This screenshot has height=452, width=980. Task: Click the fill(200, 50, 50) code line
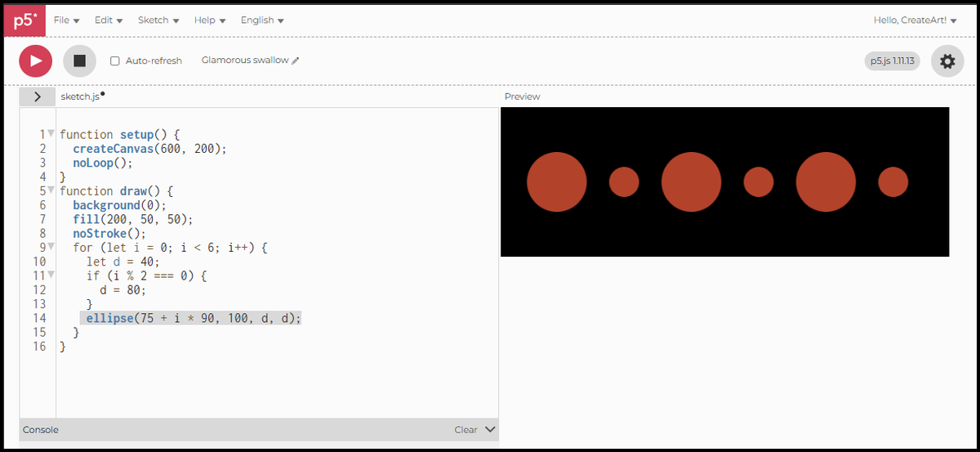pos(133,219)
